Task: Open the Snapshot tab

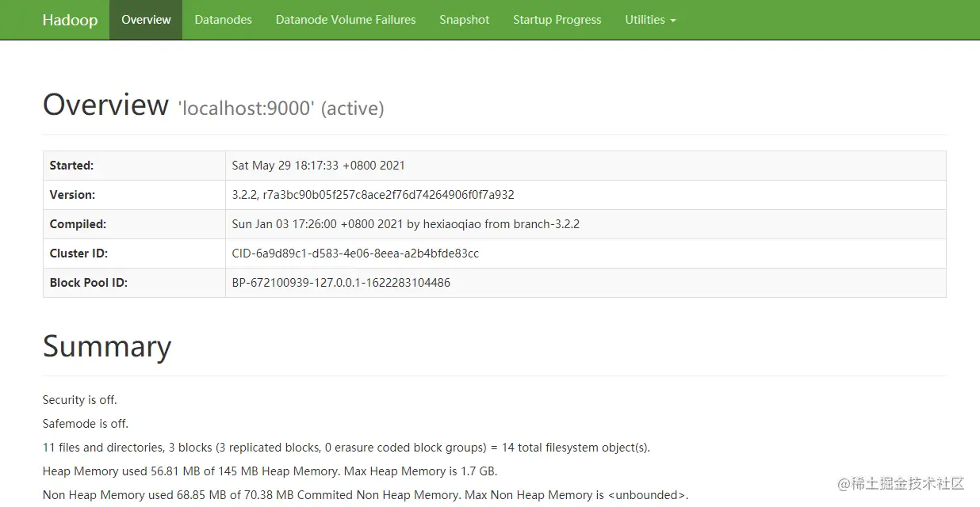Action: click(x=464, y=20)
